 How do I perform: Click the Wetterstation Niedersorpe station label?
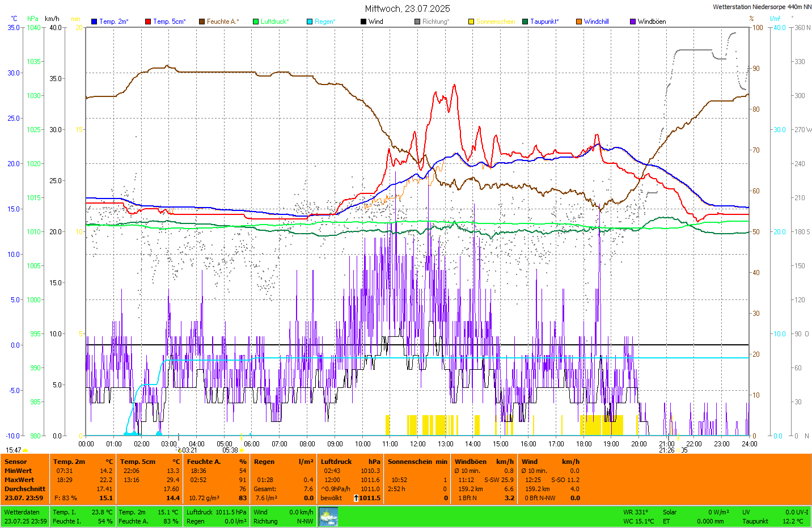762,7
